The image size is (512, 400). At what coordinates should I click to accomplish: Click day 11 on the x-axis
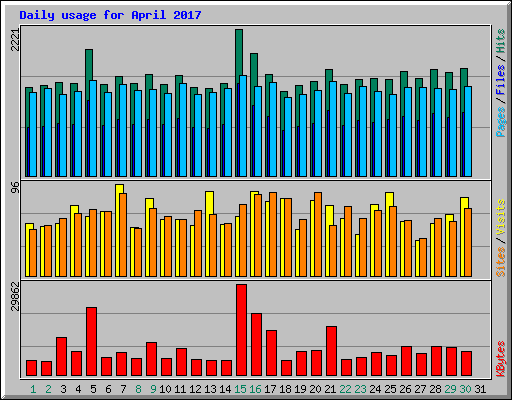click(x=180, y=389)
